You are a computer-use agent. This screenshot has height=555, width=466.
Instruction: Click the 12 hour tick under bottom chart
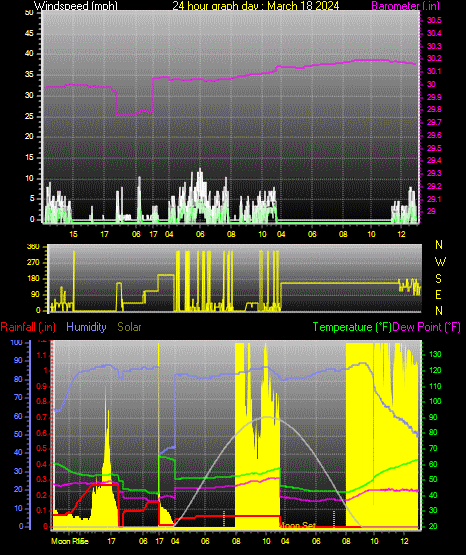(404, 541)
